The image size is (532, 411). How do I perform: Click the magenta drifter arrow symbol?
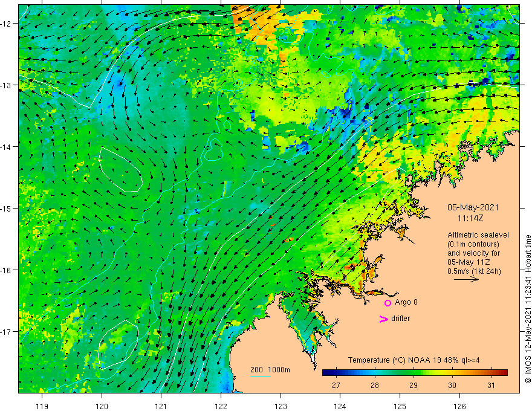click(383, 319)
